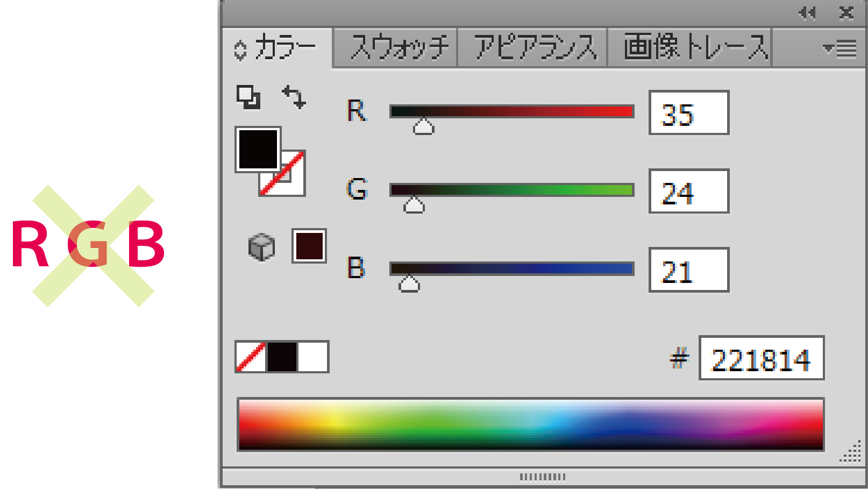Swap fill and stroke colors icon
The image size is (868, 489).
(x=294, y=97)
